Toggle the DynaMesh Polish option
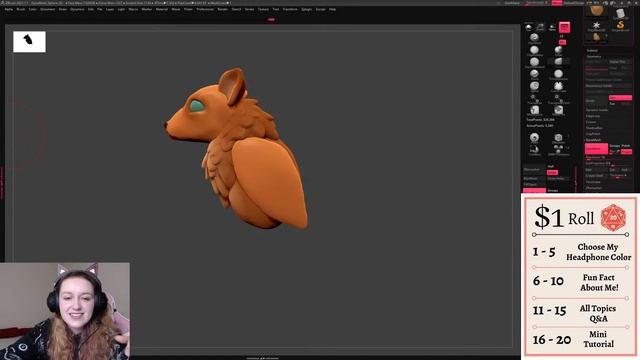The image size is (640, 360). coord(626,146)
